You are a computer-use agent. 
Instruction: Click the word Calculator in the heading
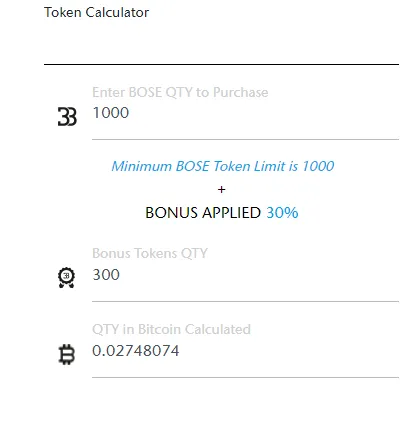[117, 12]
